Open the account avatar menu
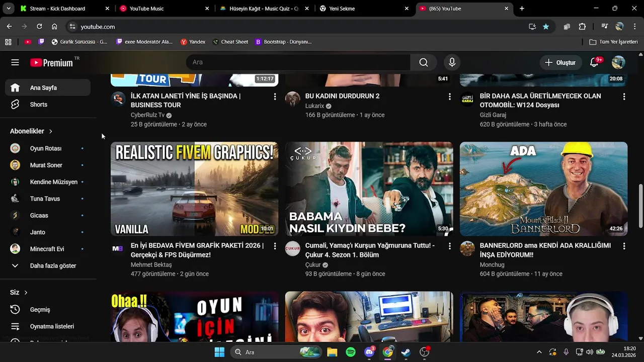Screen dimensions: 644x362 618,62
